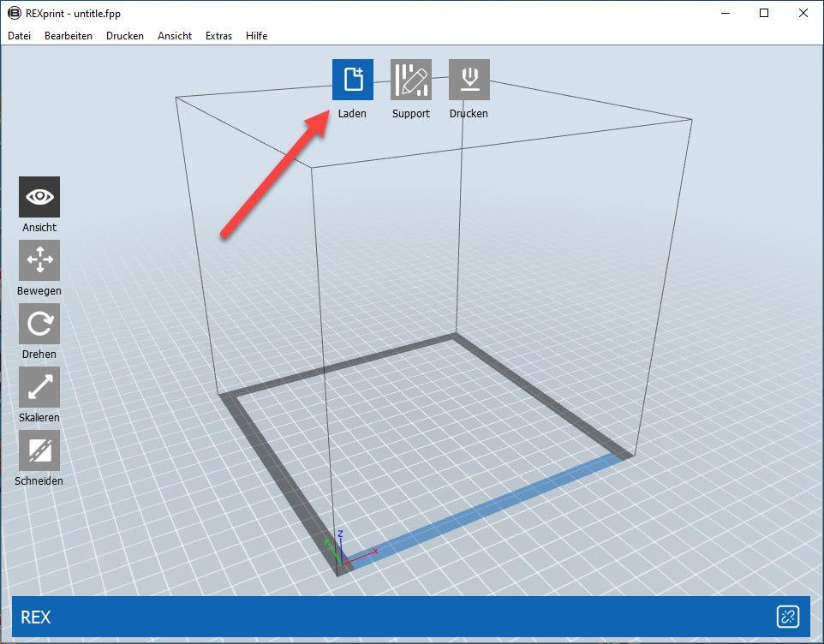This screenshot has height=644, width=824.
Task: Open the Drucken menu in menu bar
Action: (125, 36)
